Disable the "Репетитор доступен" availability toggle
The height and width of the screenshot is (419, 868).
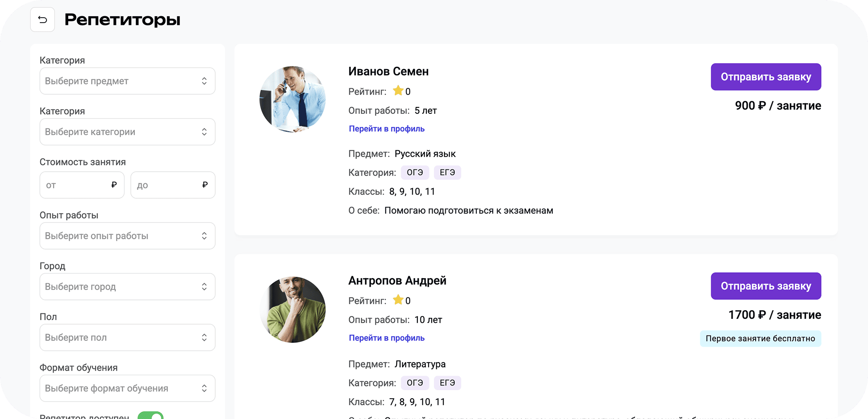point(151,416)
